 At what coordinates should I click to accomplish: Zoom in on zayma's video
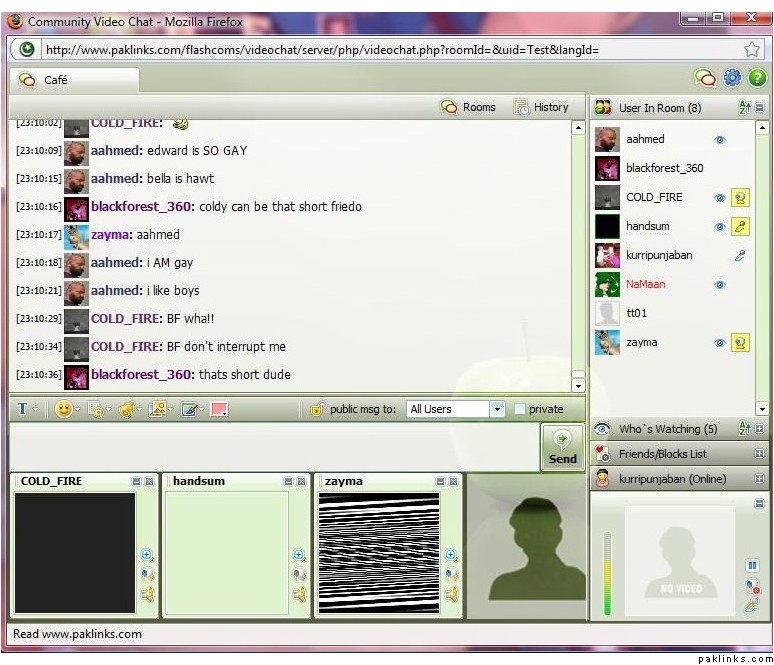click(450, 555)
